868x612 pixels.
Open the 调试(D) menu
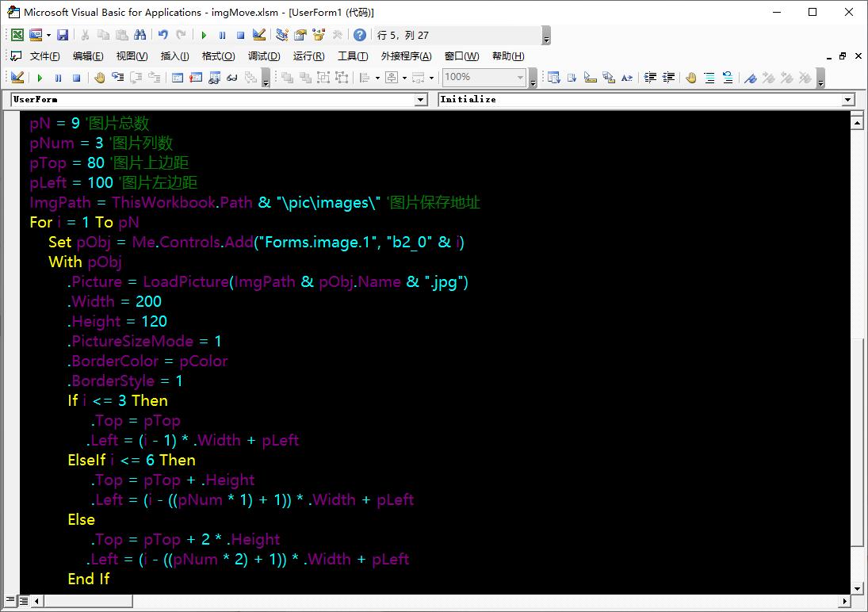tap(264, 56)
